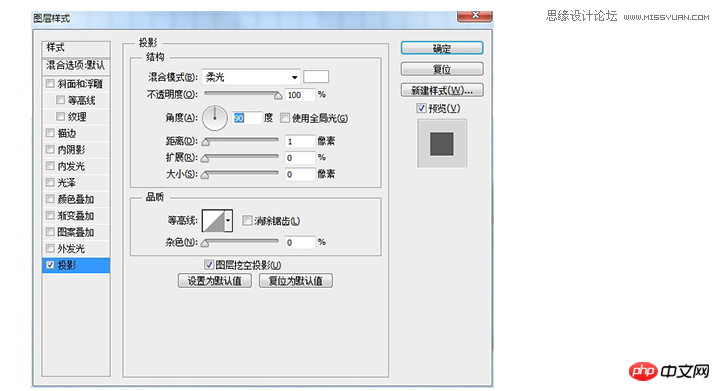Click the style preview thumbnail square
This screenshot has height=391, width=720.
pos(442,144)
